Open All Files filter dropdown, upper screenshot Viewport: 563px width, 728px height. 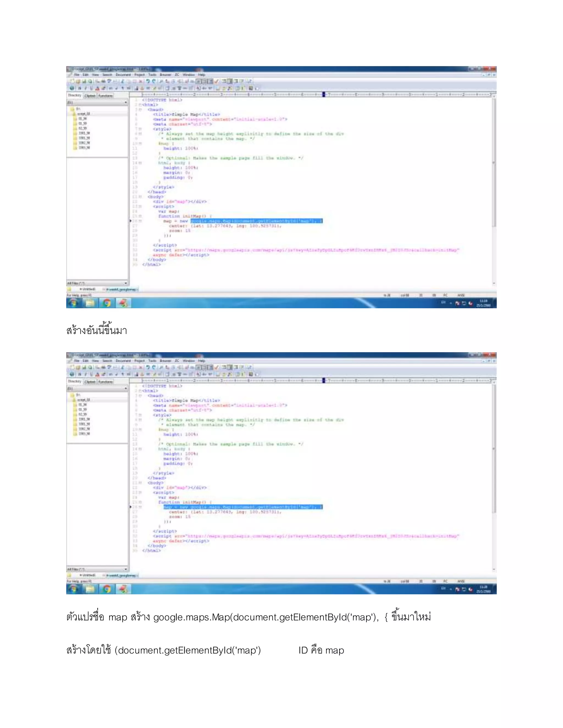126,283
